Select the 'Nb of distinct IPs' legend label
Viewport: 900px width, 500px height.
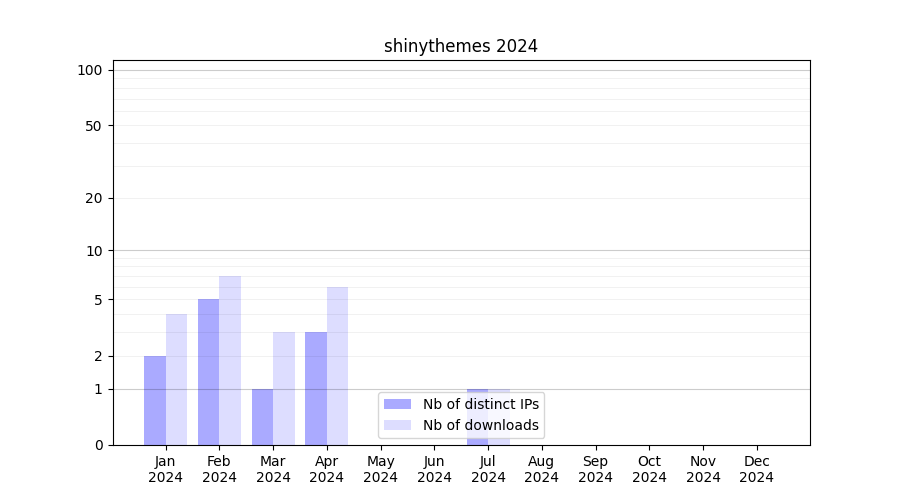click(x=480, y=404)
